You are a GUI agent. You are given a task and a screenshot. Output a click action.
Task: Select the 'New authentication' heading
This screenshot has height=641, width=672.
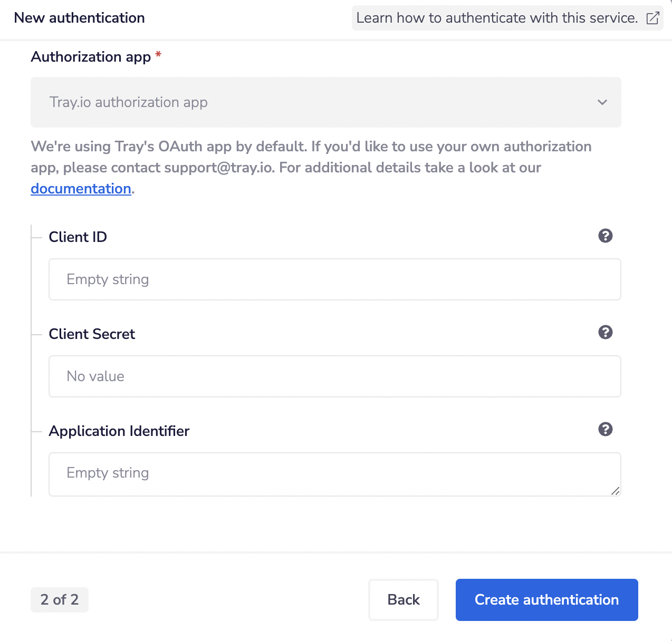click(79, 17)
